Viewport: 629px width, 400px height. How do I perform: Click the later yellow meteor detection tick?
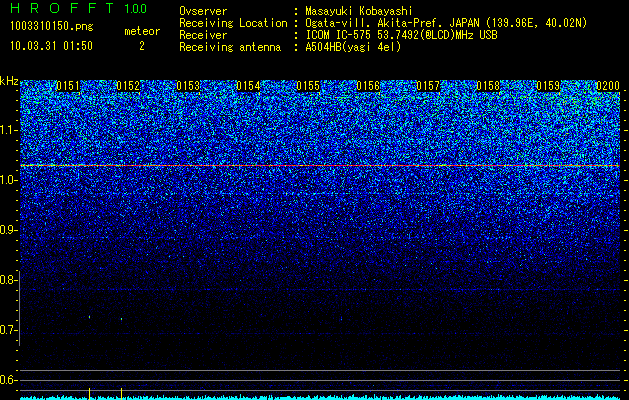click(x=122, y=393)
